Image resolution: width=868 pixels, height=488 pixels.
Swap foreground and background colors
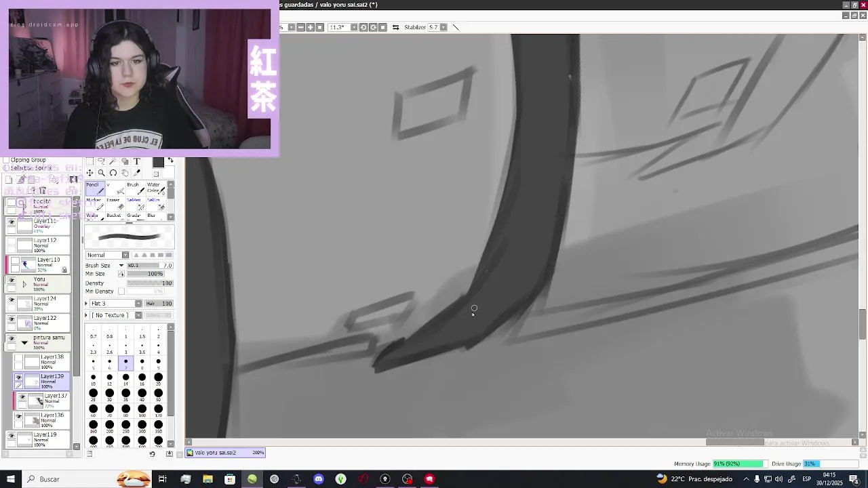pos(170,161)
